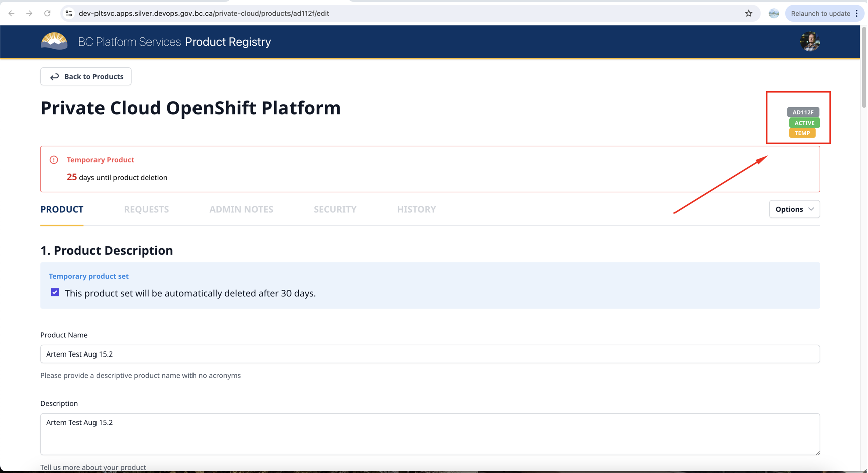Click the 25 days until deletion text
Image resolution: width=868 pixels, height=473 pixels.
tap(117, 177)
